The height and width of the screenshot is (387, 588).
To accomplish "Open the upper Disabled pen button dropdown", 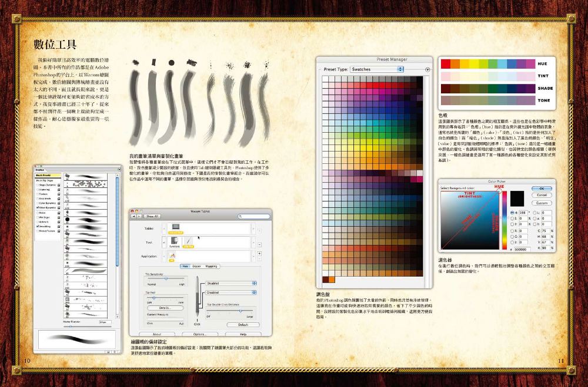I will [231, 283].
